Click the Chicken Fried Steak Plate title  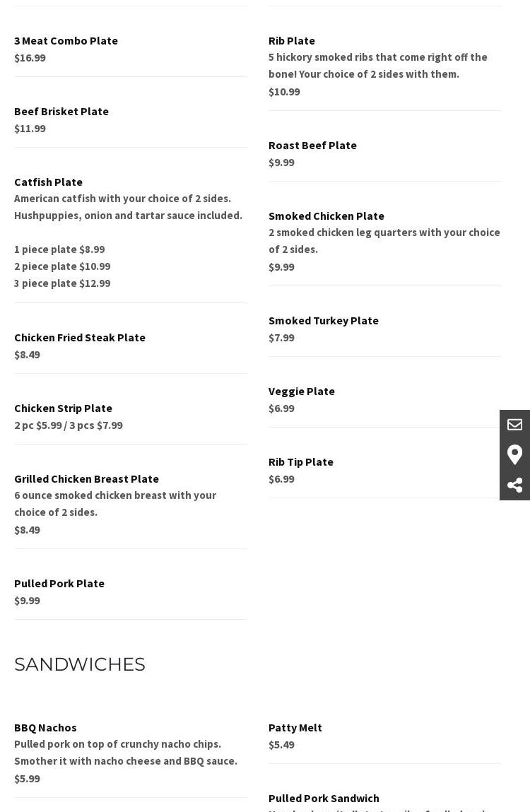[80, 337]
